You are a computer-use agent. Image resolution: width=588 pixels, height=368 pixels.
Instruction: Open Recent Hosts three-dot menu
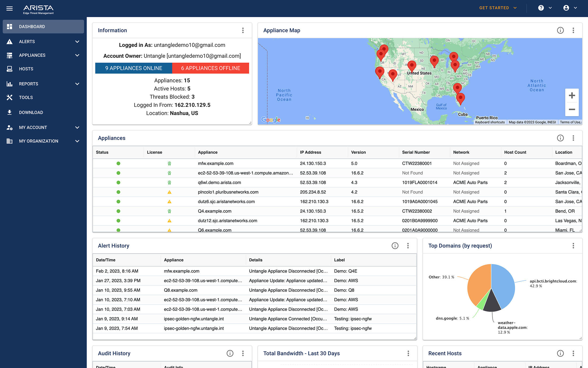(x=573, y=353)
